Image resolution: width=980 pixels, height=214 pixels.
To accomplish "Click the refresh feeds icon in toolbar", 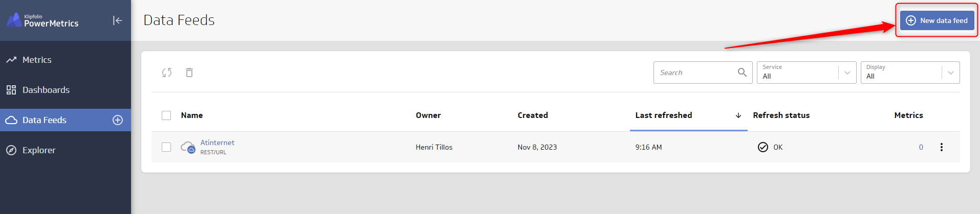I will (167, 73).
